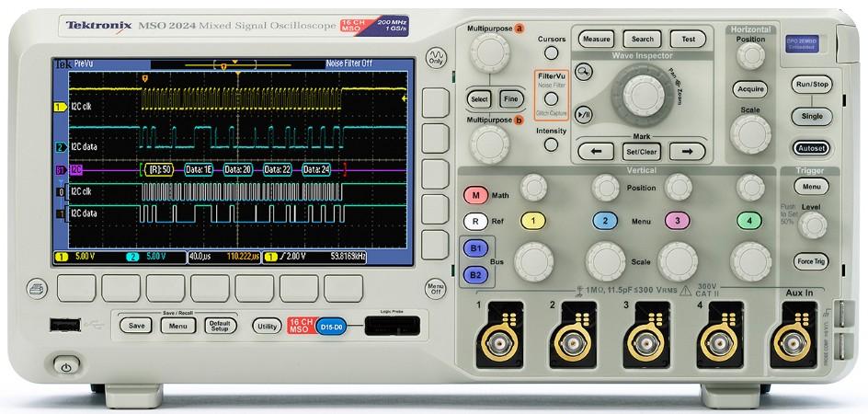Click the orange trigger position marker atop graticule
Viewport: 868px width, 414px height.
point(145,80)
